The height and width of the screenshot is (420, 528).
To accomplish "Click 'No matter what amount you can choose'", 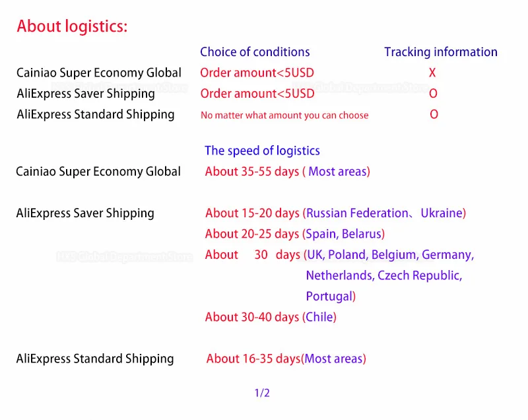I will coord(284,116).
